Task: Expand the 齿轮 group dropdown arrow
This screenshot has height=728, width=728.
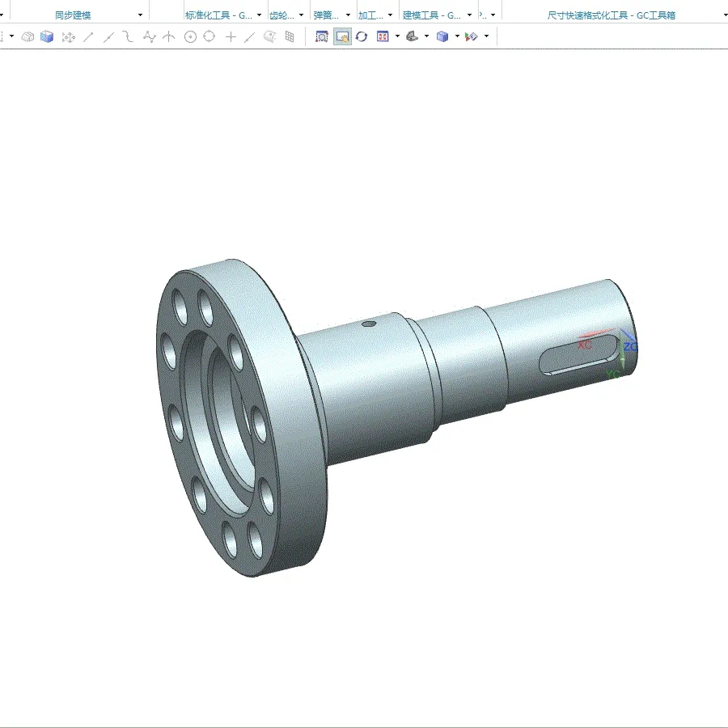Action: pos(302,15)
